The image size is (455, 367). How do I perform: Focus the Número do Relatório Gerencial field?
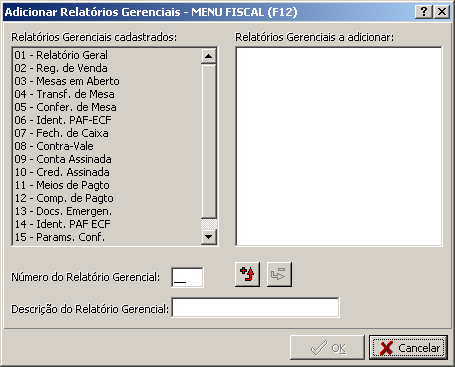(187, 277)
